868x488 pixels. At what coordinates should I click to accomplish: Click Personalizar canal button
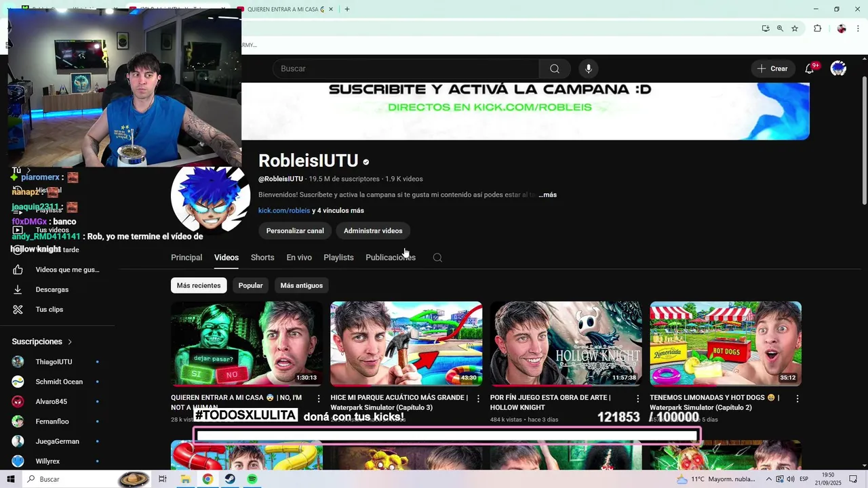(295, 230)
